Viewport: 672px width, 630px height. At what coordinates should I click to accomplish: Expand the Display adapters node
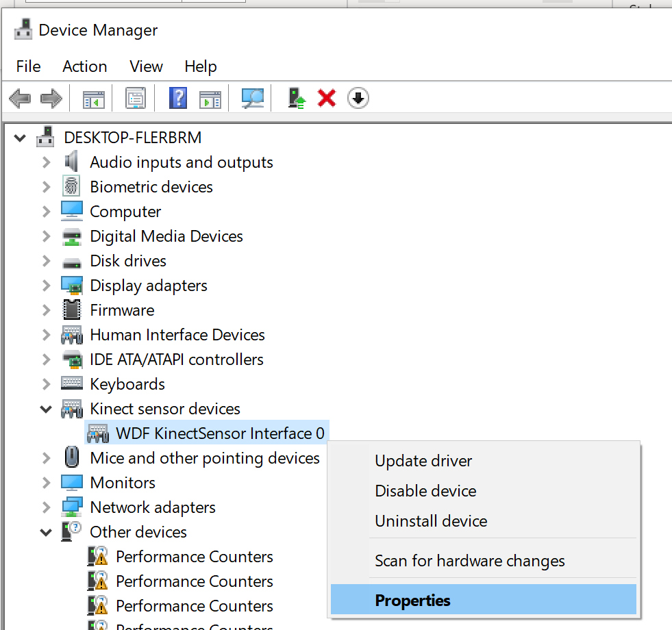(x=47, y=286)
